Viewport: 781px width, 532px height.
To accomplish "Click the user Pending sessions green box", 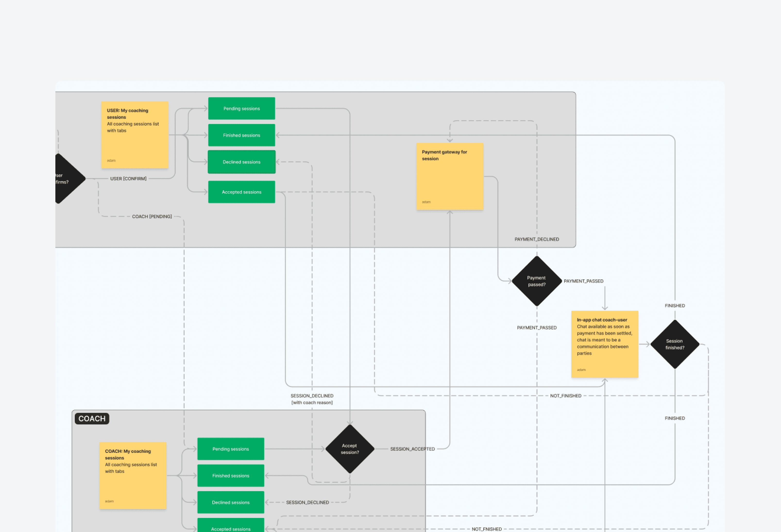I will 241,109.
